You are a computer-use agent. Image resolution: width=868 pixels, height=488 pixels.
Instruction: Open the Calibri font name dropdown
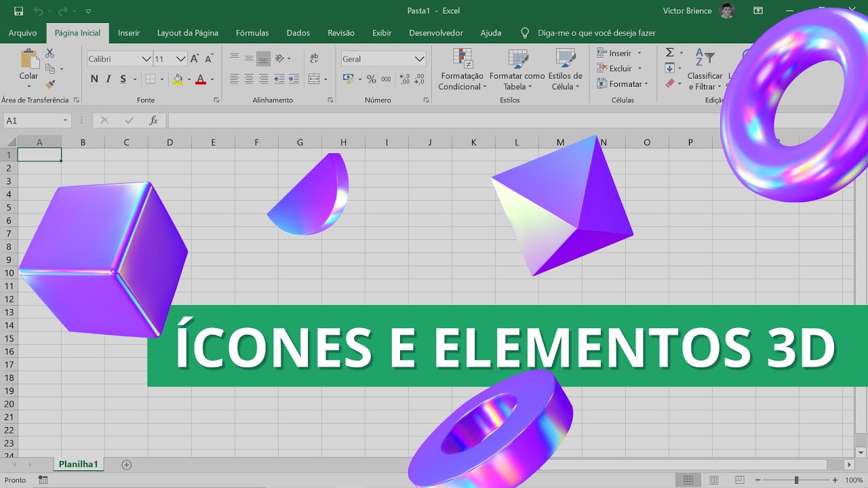(x=146, y=59)
